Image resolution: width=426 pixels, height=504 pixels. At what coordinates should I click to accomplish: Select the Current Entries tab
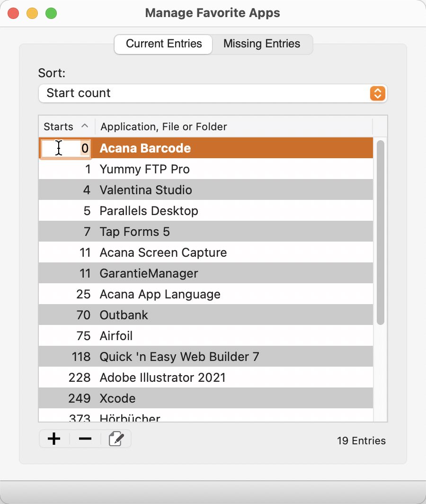[164, 44]
